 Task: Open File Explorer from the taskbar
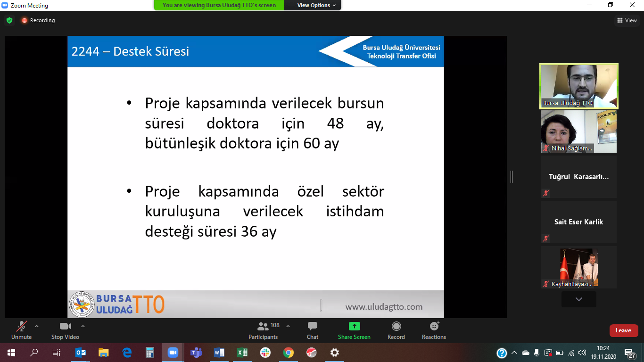pos(104,353)
